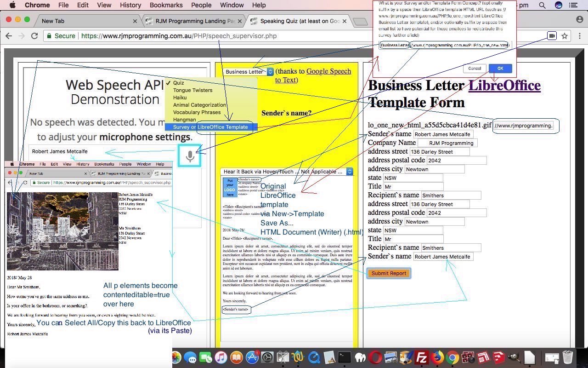Switch to RJM Programming Landing Page tab
Image resolution: width=588 pixels, height=368 pixels.
click(x=195, y=21)
